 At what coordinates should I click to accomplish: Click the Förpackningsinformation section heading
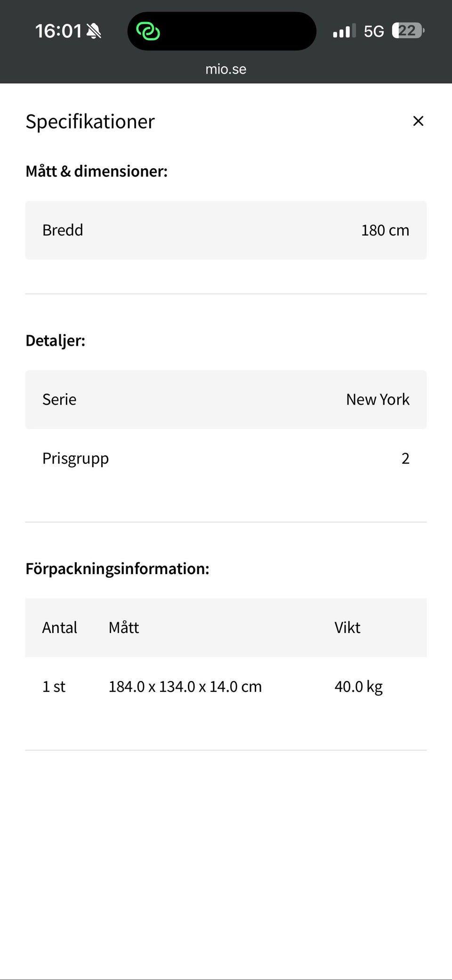pyautogui.click(x=117, y=568)
